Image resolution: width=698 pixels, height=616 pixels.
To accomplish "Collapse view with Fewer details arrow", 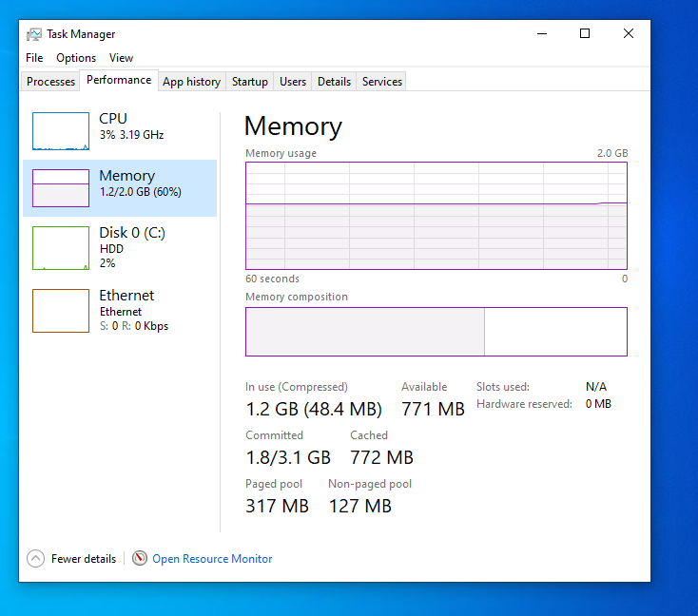I will pos(35,559).
